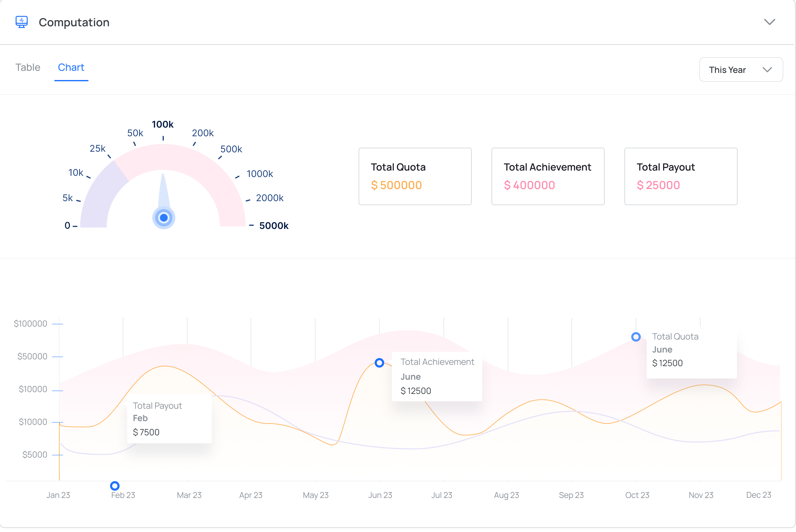The width and height of the screenshot is (796, 532).
Task: Click the Total Achievement June tooltip
Action: coord(436,377)
